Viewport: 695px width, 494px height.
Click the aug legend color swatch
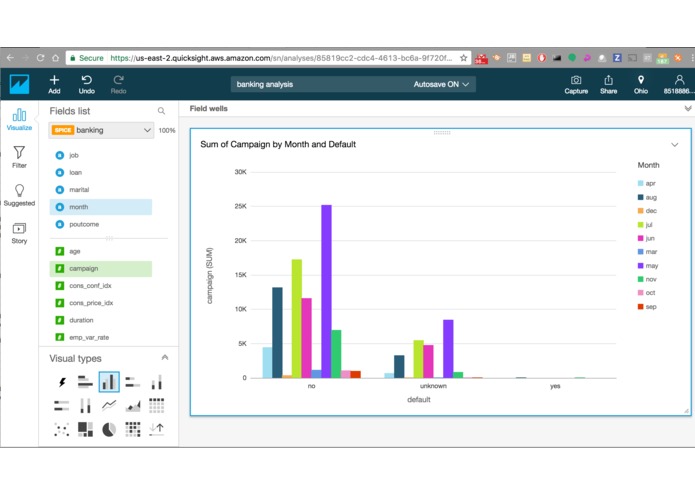tap(640, 197)
